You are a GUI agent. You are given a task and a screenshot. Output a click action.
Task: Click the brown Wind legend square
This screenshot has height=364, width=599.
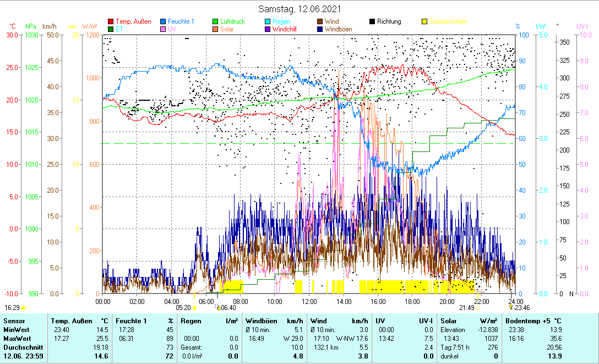[x=319, y=22]
